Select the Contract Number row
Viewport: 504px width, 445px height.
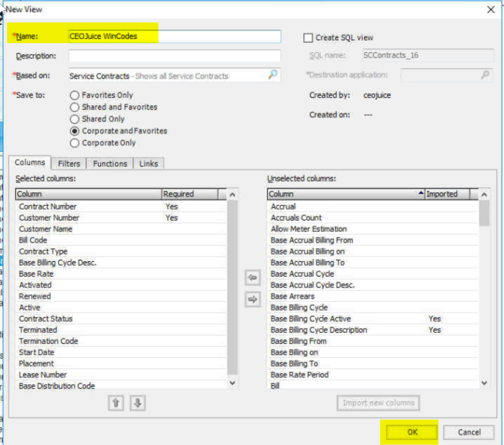point(121,206)
